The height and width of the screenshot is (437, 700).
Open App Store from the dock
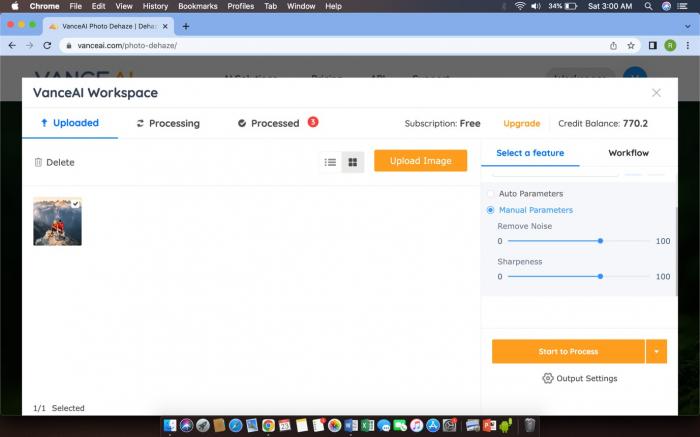point(433,425)
